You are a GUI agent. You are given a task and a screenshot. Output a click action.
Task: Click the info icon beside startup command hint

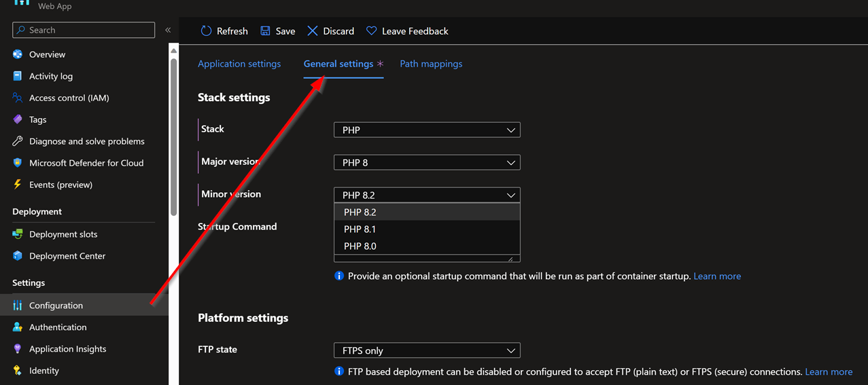pos(338,276)
